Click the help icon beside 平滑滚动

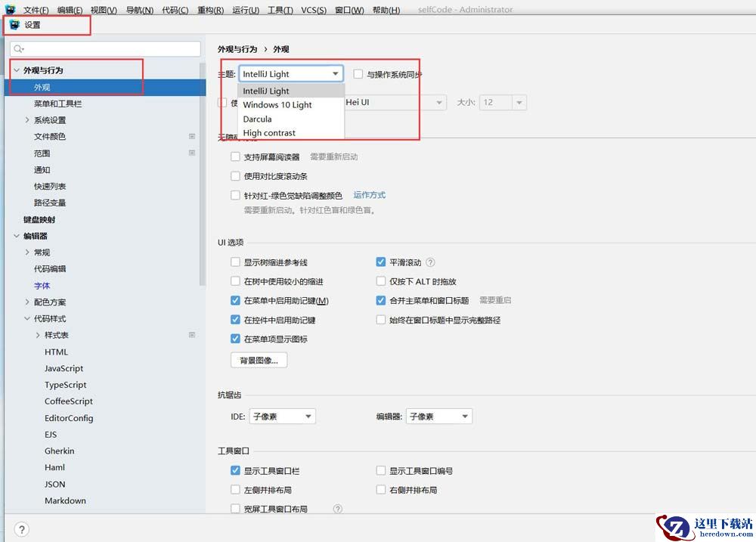coord(431,262)
